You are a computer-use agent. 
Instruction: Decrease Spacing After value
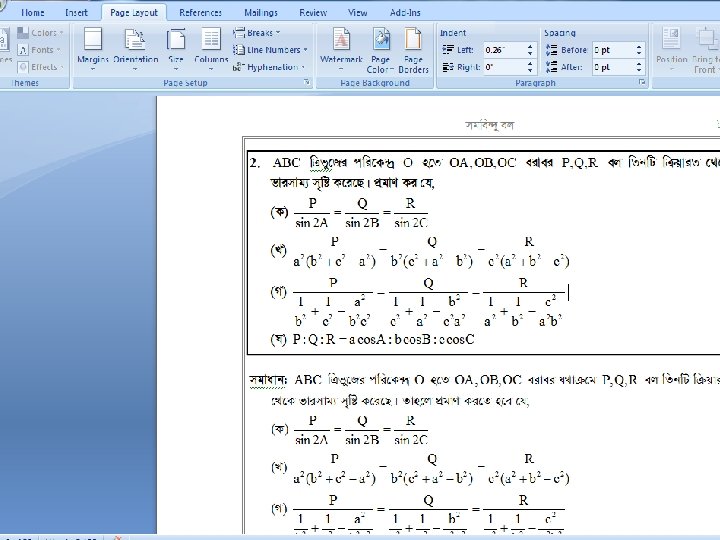639,71
